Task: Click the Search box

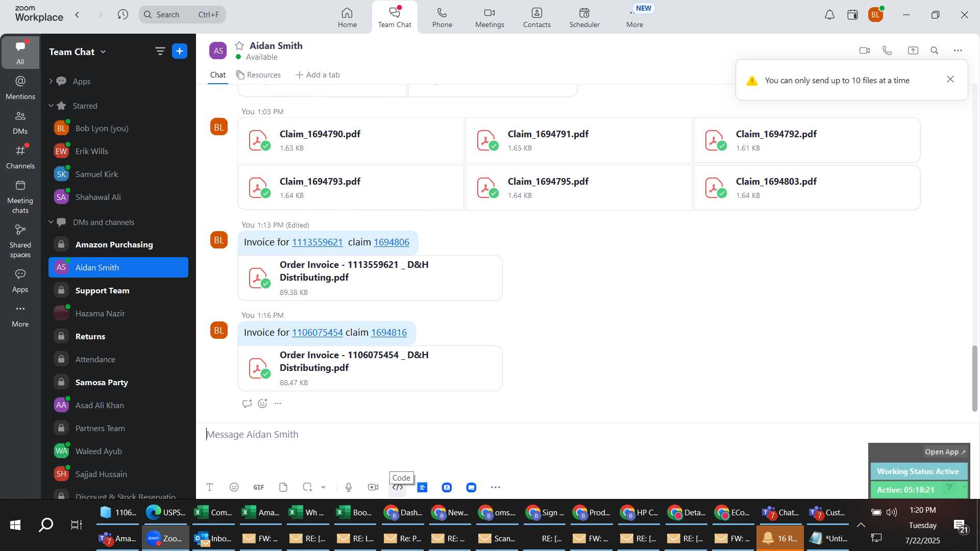Action: (182, 14)
